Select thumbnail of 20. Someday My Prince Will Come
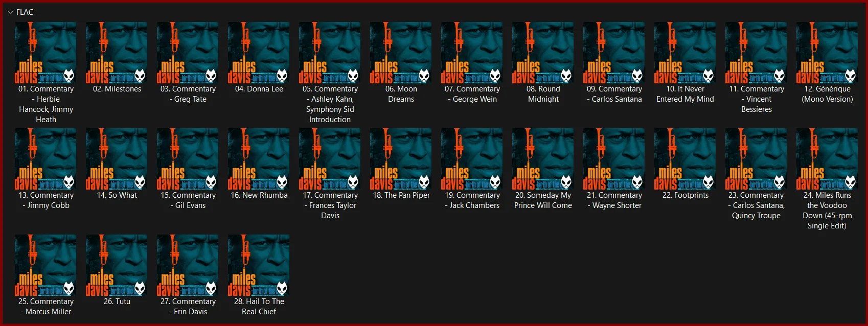The image size is (868, 326). click(x=543, y=159)
